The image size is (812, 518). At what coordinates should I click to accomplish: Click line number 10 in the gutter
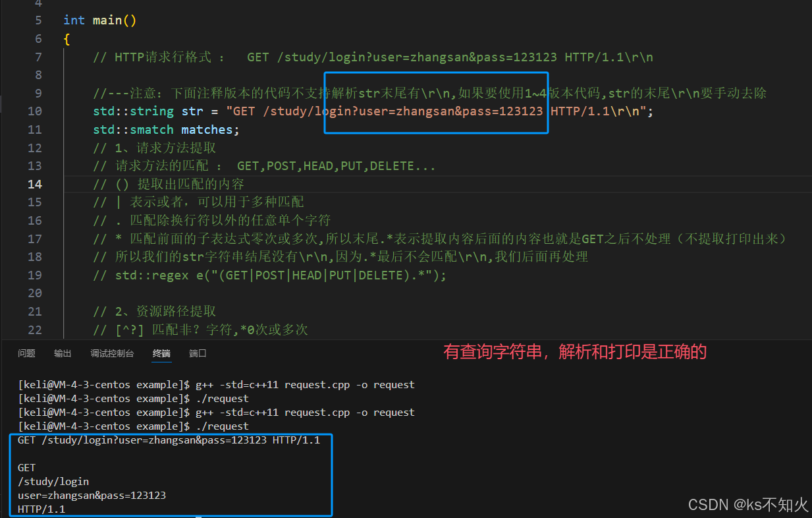[35, 111]
